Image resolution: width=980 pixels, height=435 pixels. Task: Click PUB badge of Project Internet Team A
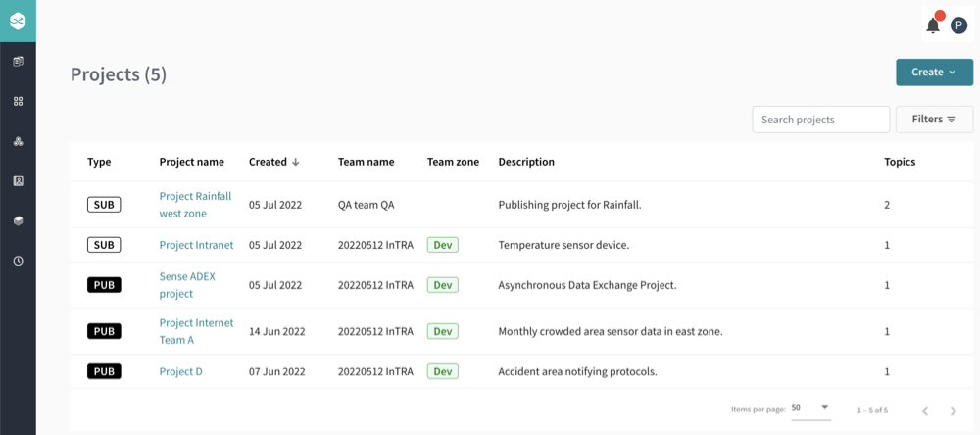click(x=104, y=331)
